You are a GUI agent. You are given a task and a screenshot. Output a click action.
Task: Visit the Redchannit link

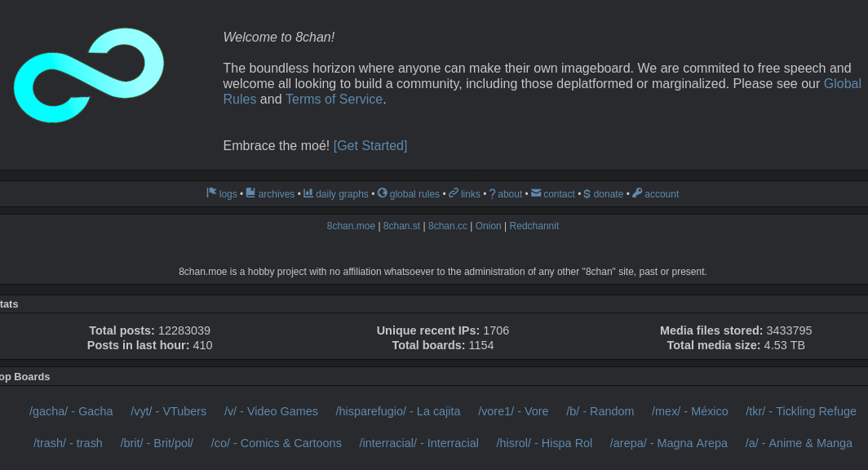[534, 226]
